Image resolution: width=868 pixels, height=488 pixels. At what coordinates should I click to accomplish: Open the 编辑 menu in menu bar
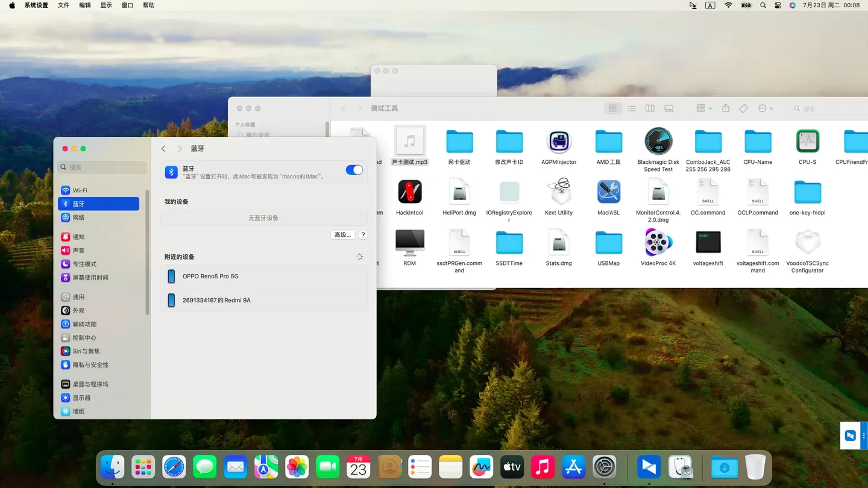coord(85,5)
